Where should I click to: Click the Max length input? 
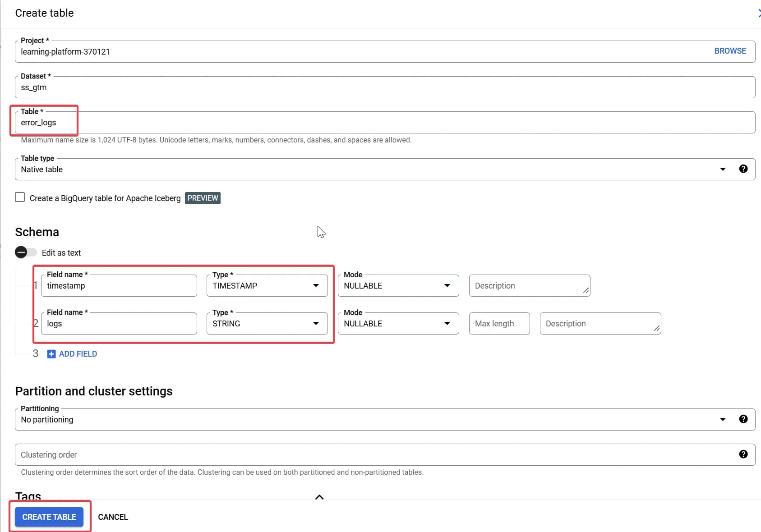[x=499, y=323]
